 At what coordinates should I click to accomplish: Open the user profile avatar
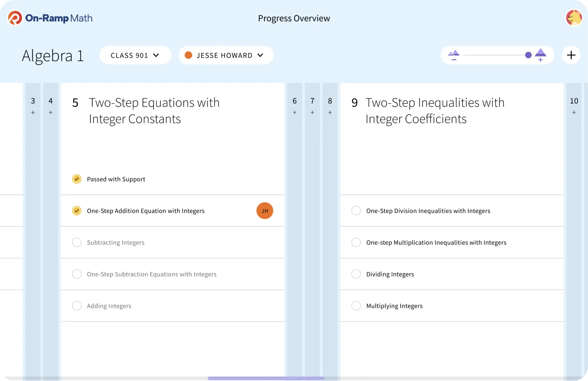[574, 18]
